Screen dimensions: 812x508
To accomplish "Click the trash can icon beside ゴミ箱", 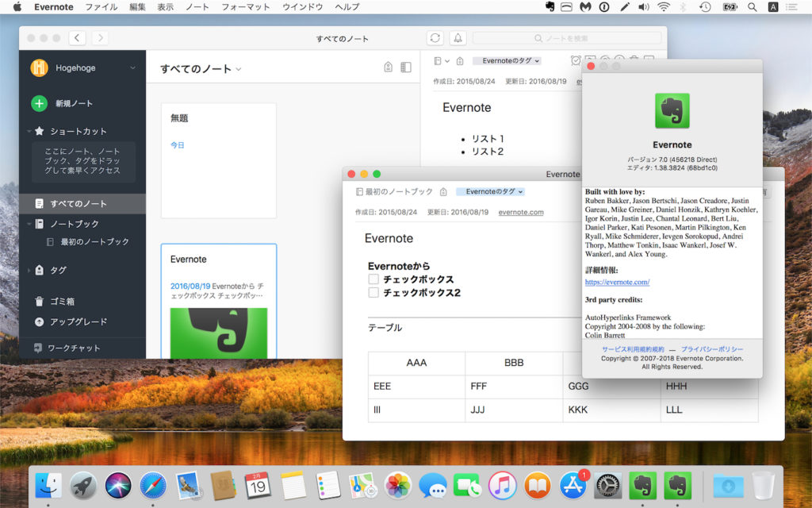I will (40, 301).
